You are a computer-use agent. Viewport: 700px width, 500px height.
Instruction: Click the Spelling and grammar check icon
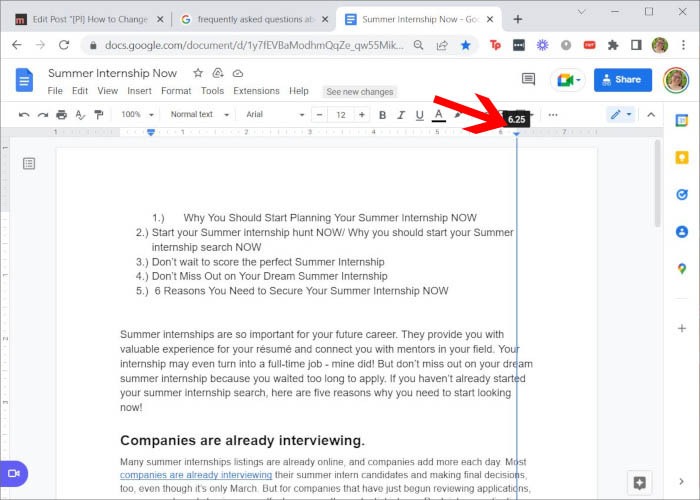pos(80,115)
